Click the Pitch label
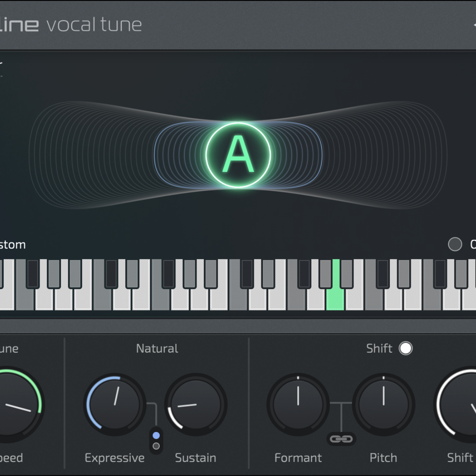476x476 pixels. (383, 458)
